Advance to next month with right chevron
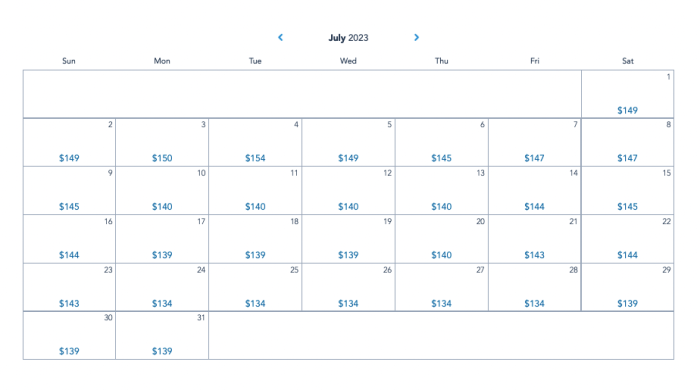This screenshot has height=390, width=700. (417, 37)
